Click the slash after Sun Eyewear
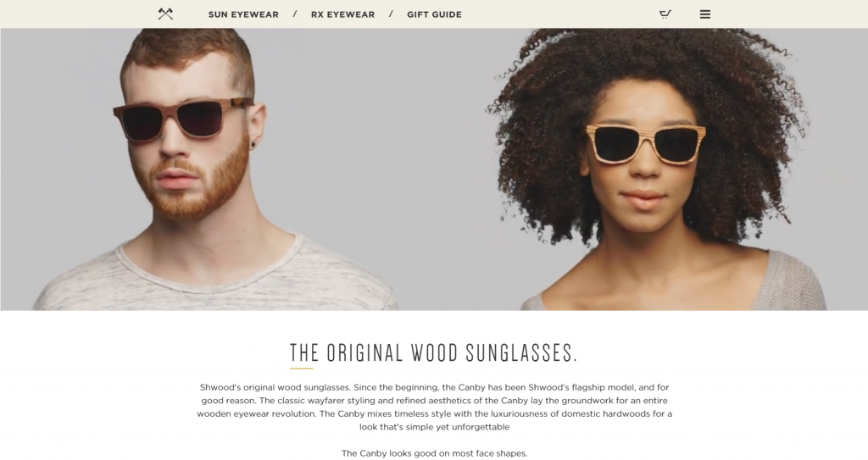 point(294,14)
